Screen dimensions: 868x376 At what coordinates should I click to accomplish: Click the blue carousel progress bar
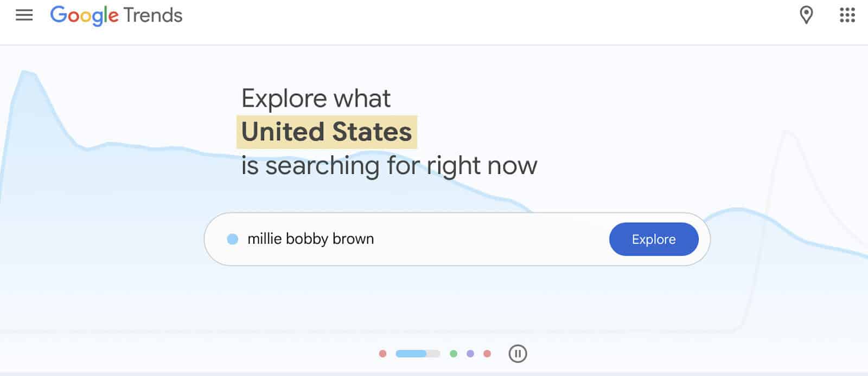click(418, 354)
